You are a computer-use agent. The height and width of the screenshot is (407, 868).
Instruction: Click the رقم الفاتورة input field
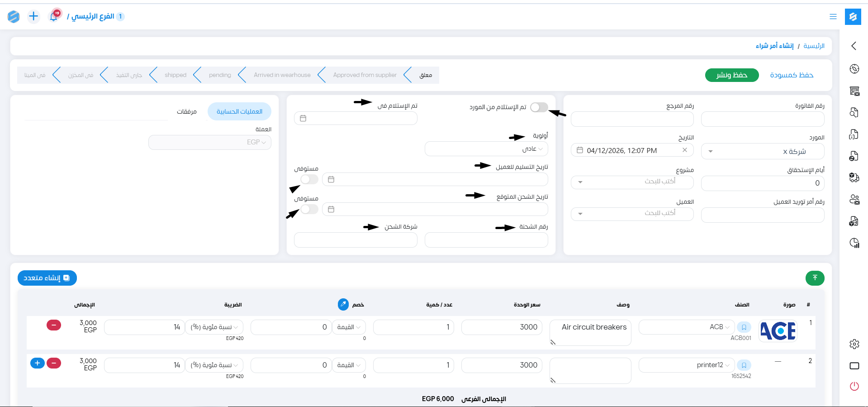[762, 120]
